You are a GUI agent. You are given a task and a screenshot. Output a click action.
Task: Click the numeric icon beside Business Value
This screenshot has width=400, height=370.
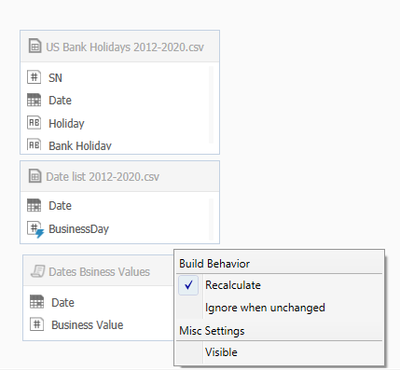pyautogui.click(x=37, y=324)
